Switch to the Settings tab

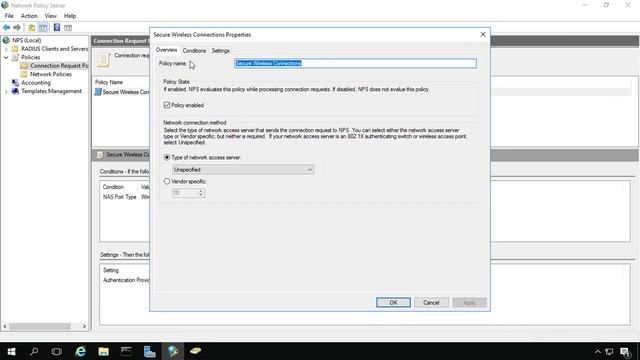(x=220, y=51)
